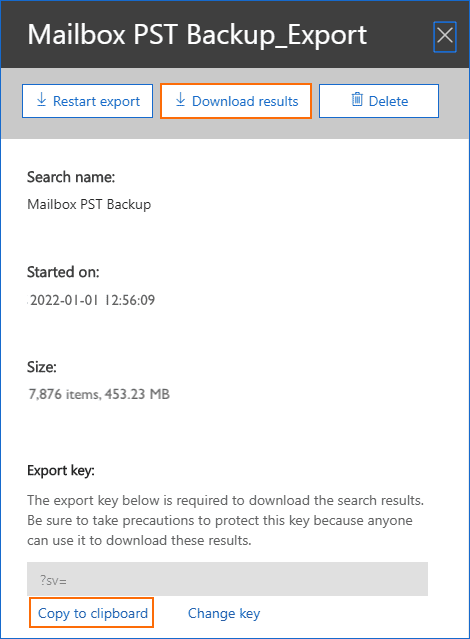
Task: Open the Change key link
Action: 224,613
